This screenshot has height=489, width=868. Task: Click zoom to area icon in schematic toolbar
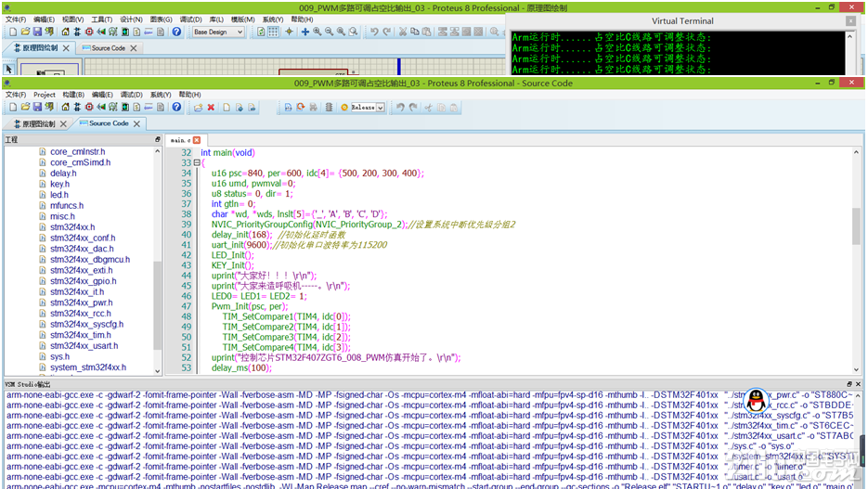(353, 32)
